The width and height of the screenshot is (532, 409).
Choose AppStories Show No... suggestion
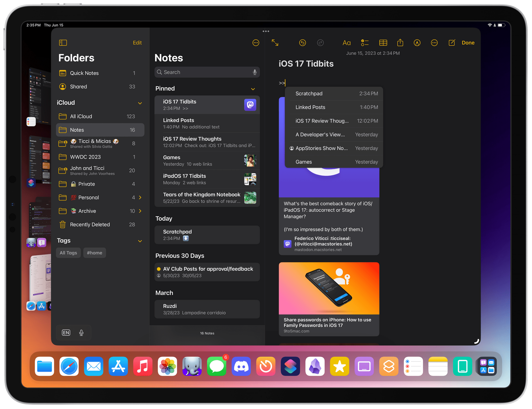coord(334,148)
